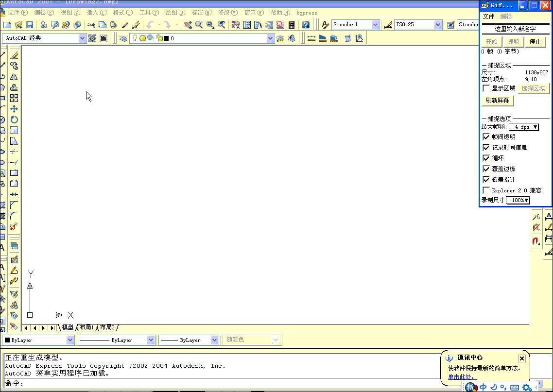This screenshot has height=392, width=553.
Task: Select the Move tool
Action: (14, 109)
